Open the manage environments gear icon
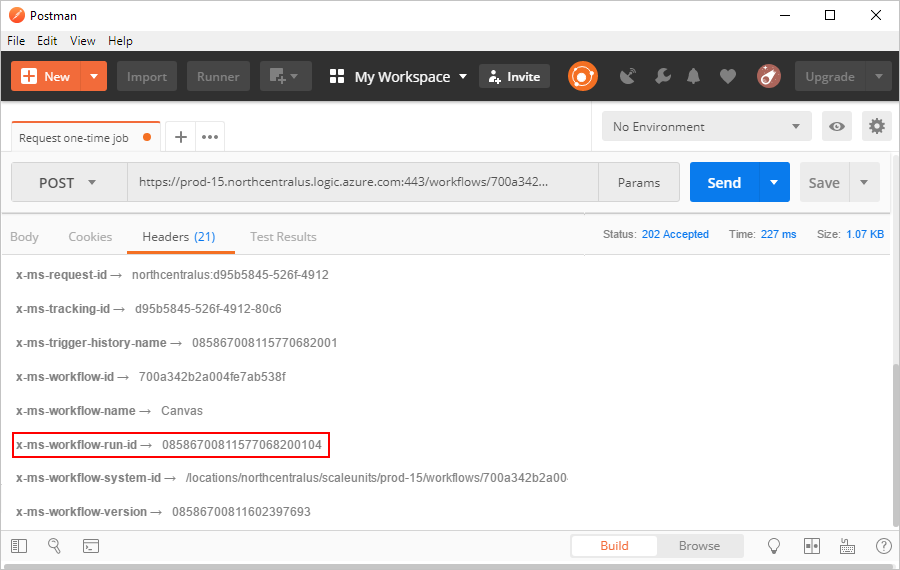 pyautogui.click(x=876, y=126)
